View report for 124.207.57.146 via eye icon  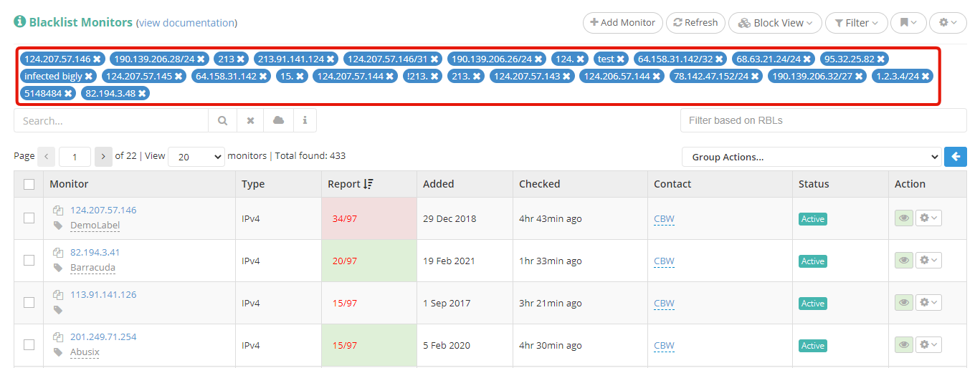pyautogui.click(x=903, y=218)
